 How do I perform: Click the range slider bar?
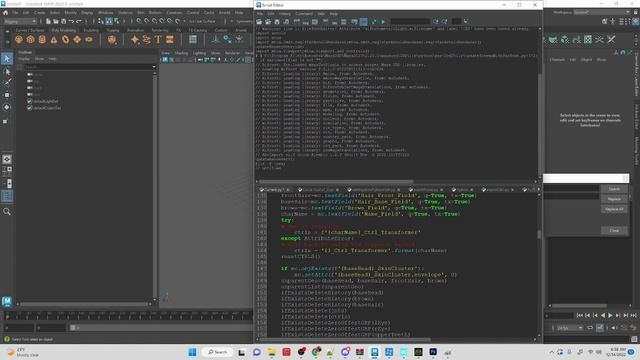162,328
